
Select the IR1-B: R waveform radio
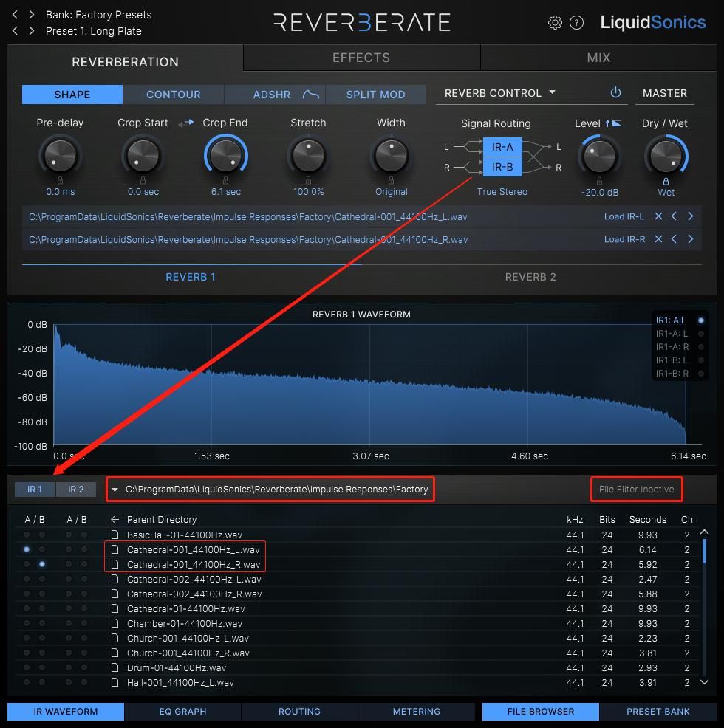(701, 374)
